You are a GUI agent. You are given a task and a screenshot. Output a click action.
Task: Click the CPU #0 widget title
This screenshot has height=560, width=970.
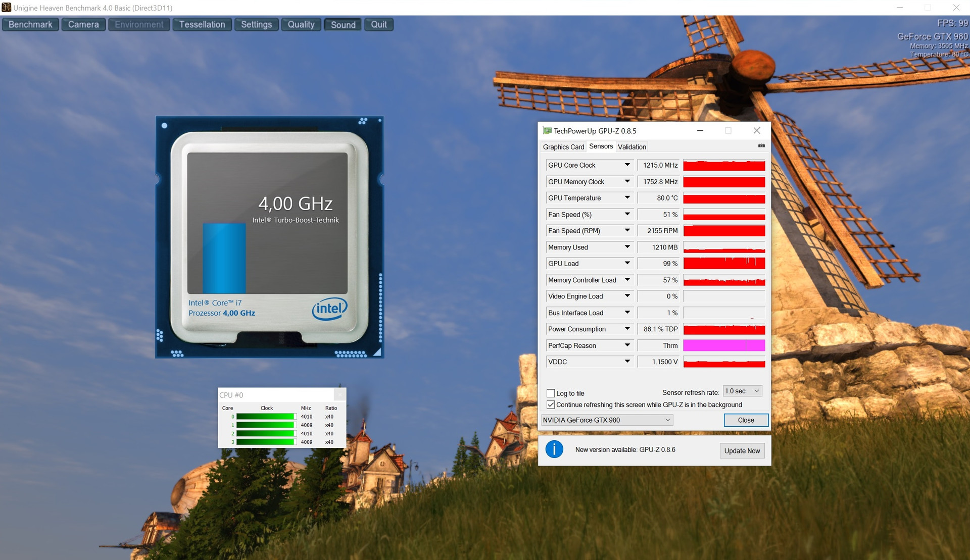(x=231, y=395)
